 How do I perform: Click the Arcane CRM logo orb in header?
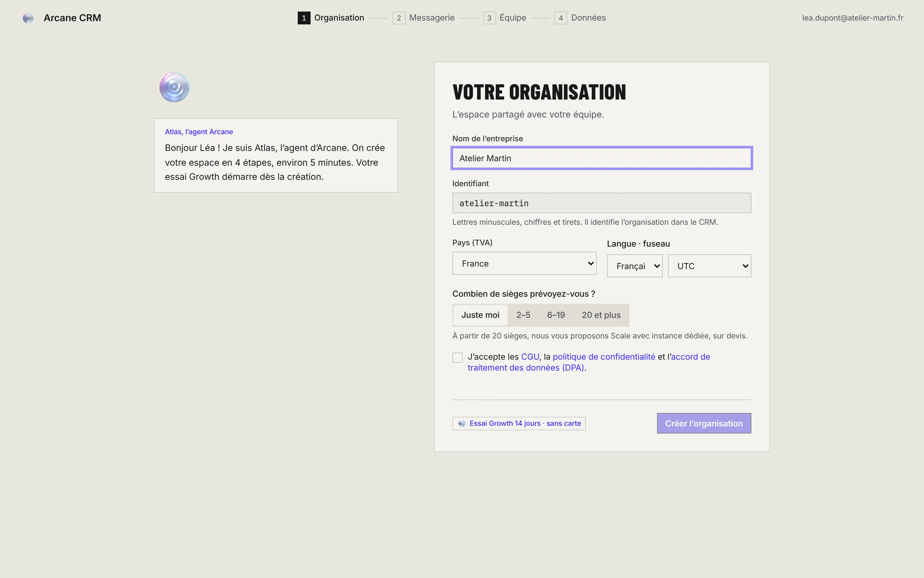pos(28,18)
